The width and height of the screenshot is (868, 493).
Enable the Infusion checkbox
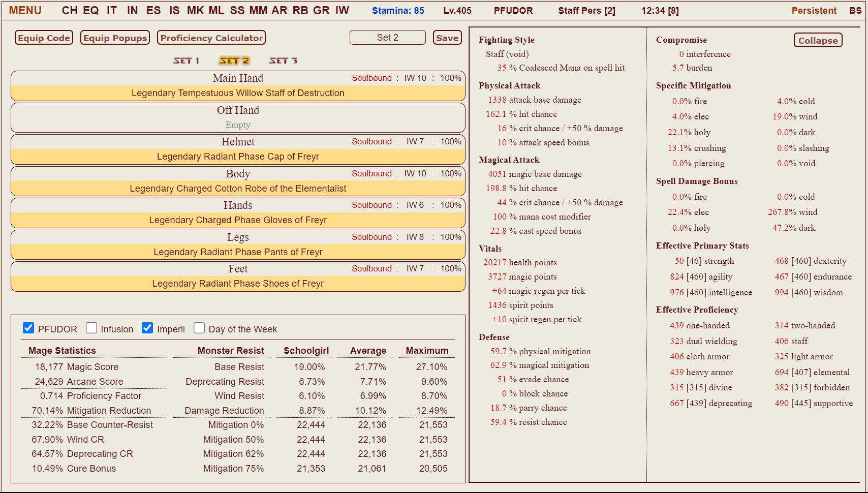[x=91, y=328]
